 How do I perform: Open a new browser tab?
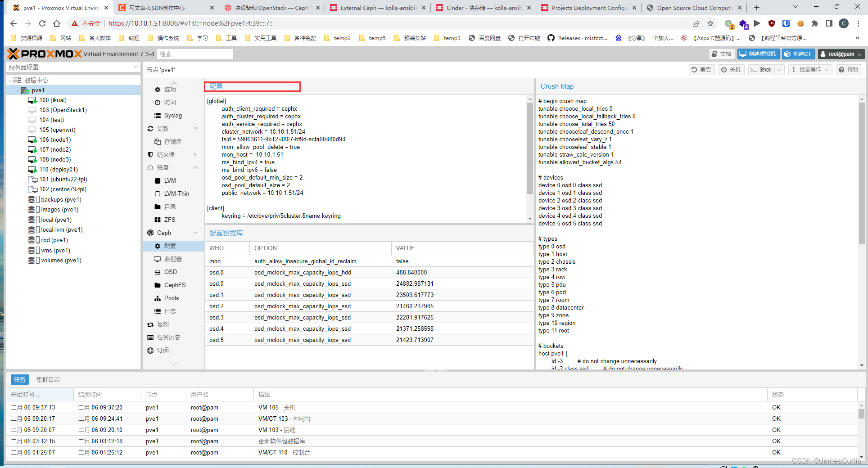click(x=757, y=8)
